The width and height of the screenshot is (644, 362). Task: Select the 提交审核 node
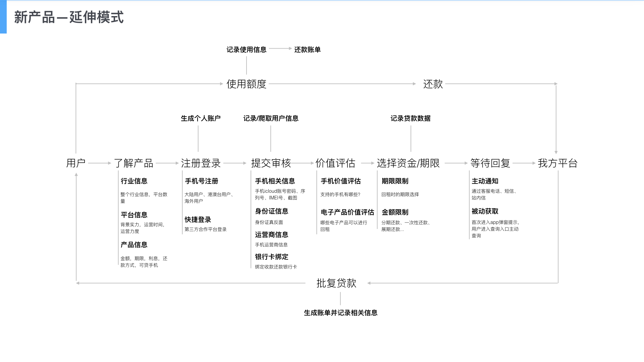271,163
